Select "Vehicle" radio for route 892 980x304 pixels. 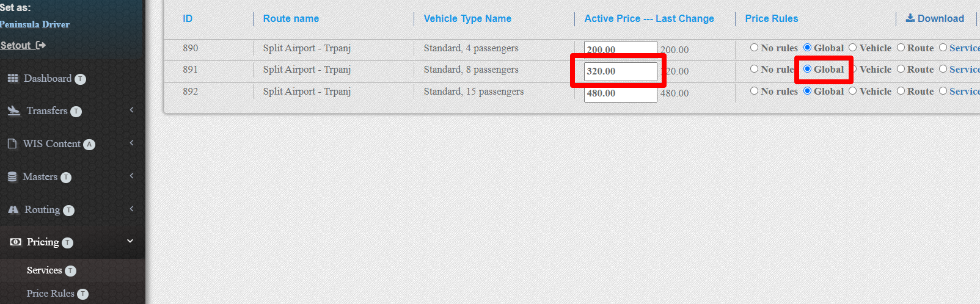point(853,91)
